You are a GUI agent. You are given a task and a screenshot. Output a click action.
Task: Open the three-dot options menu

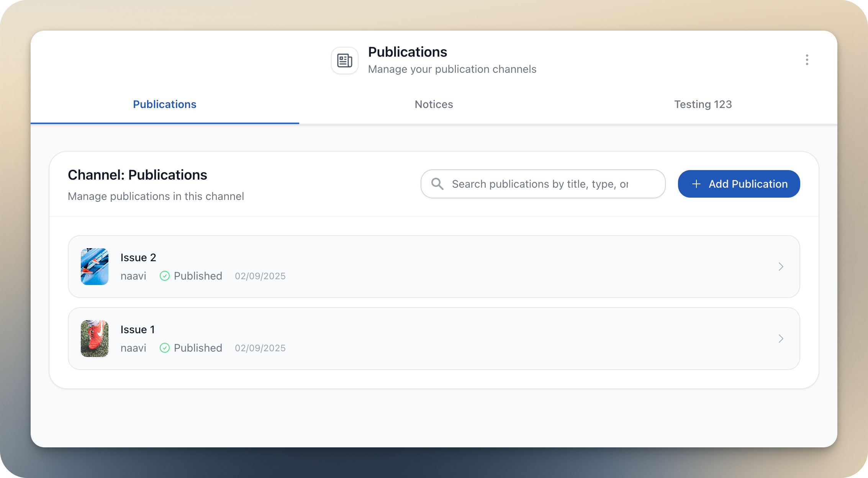click(807, 60)
